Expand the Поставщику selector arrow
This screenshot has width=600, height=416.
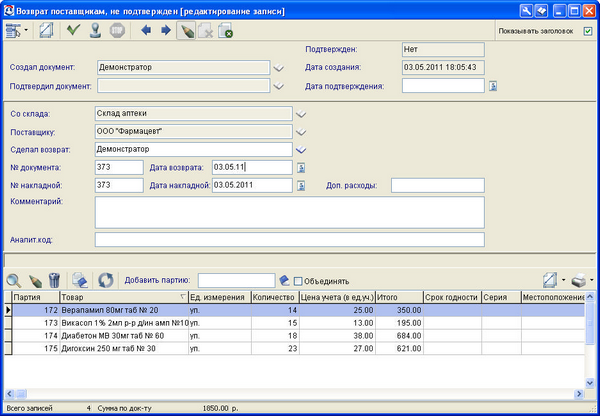point(301,132)
